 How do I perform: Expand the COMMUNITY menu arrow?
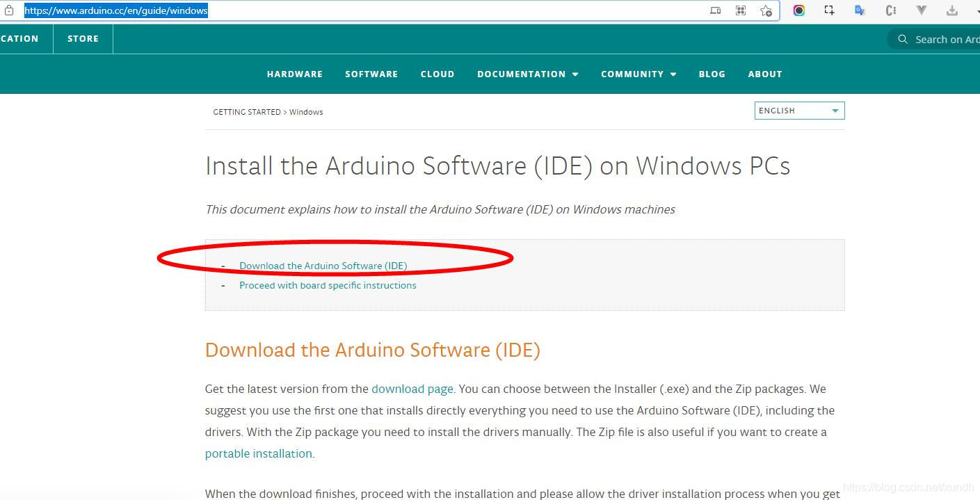pyautogui.click(x=673, y=74)
